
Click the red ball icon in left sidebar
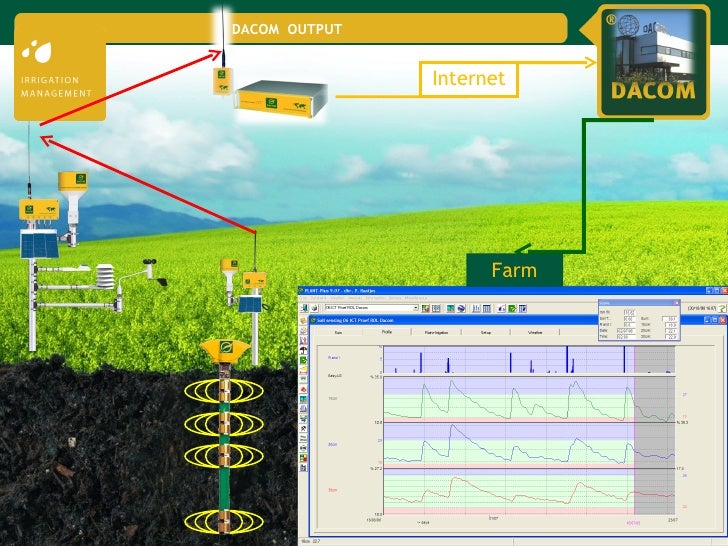[x=303, y=389]
